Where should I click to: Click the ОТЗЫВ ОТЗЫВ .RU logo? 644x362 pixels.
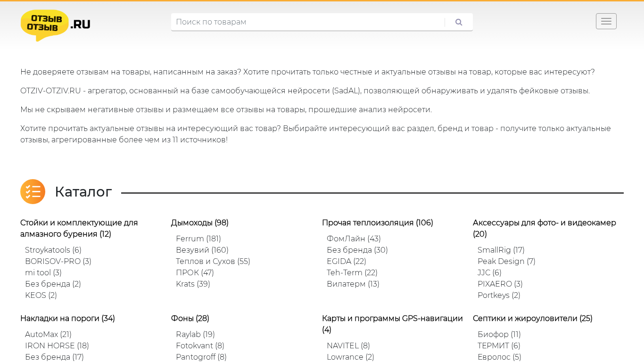pos(56,25)
